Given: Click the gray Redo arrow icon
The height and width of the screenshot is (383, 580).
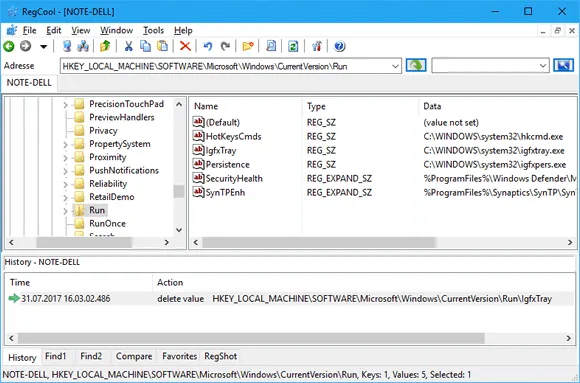Looking at the screenshot, I should [x=225, y=46].
